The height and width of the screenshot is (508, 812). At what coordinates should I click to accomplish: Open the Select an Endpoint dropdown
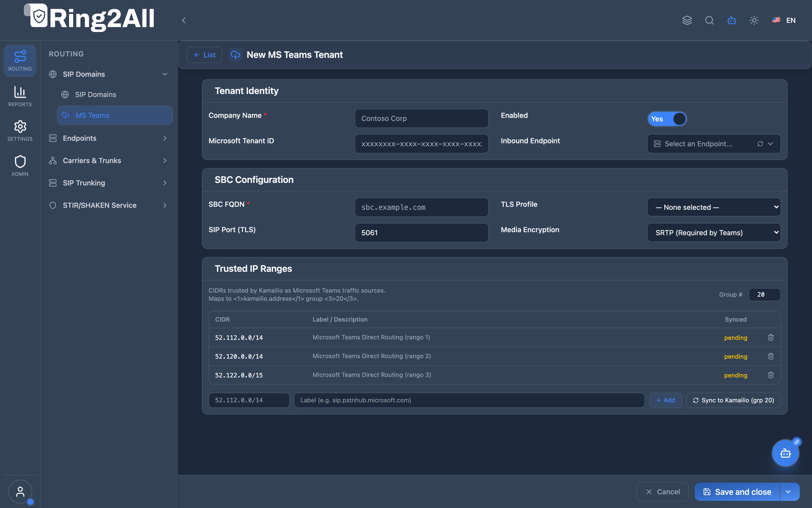(714, 144)
